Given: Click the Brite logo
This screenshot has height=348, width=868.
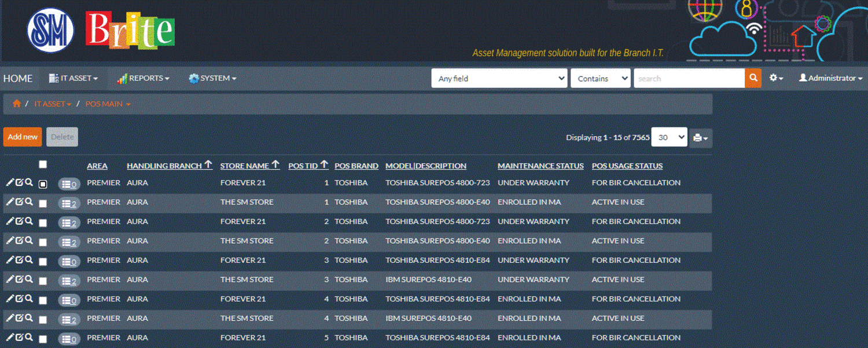Looking at the screenshot, I should click(x=130, y=30).
